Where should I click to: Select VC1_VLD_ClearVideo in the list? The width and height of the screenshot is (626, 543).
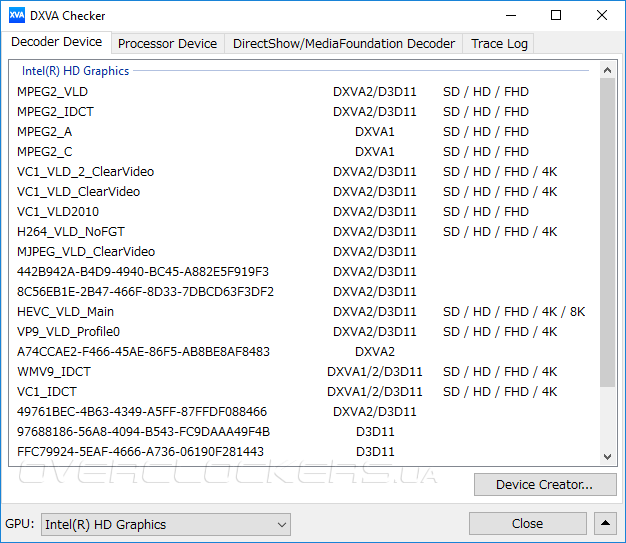coord(303,192)
